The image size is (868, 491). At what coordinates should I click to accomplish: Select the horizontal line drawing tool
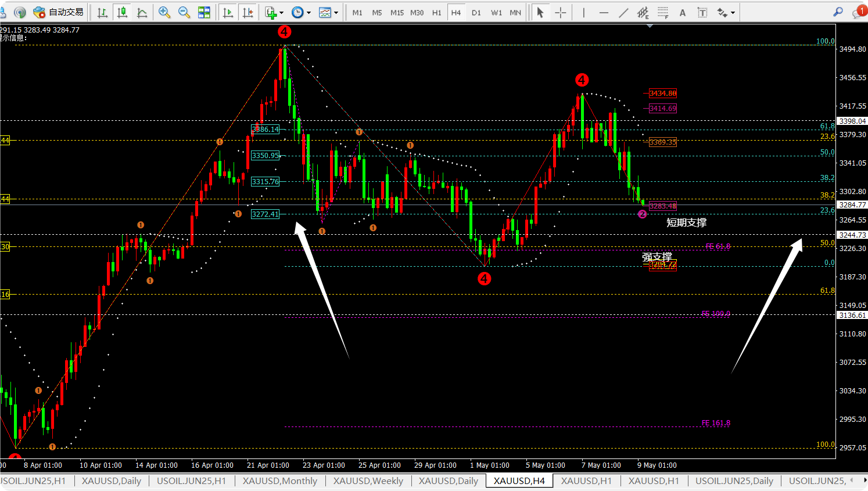[604, 12]
